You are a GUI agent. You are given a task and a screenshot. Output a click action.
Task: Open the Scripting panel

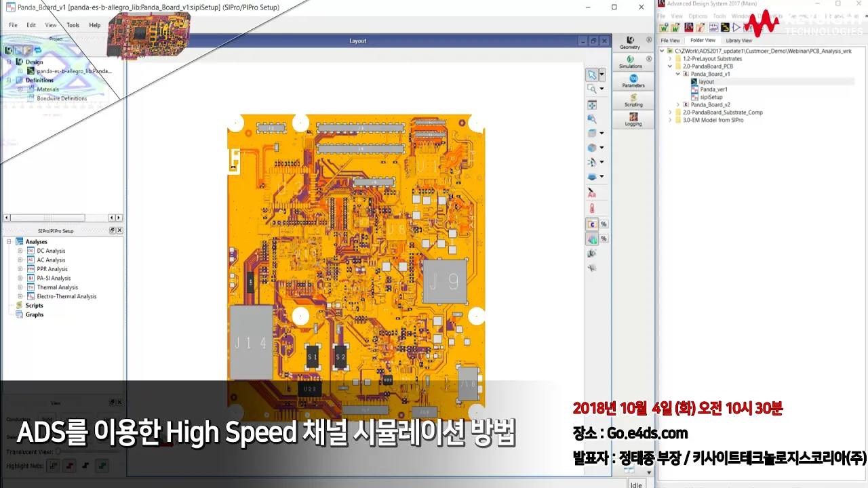pos(633,100)
